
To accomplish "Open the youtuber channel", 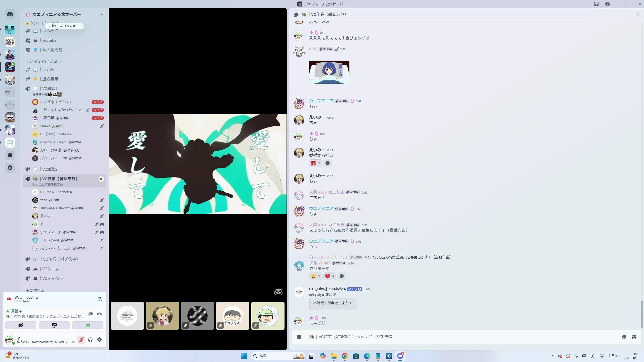I will (50, 40).
